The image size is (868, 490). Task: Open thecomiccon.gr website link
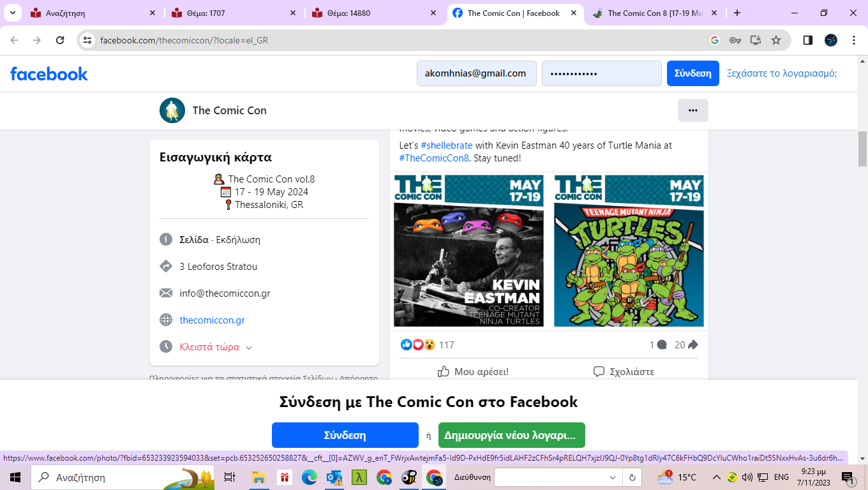(x=213, y=320)
